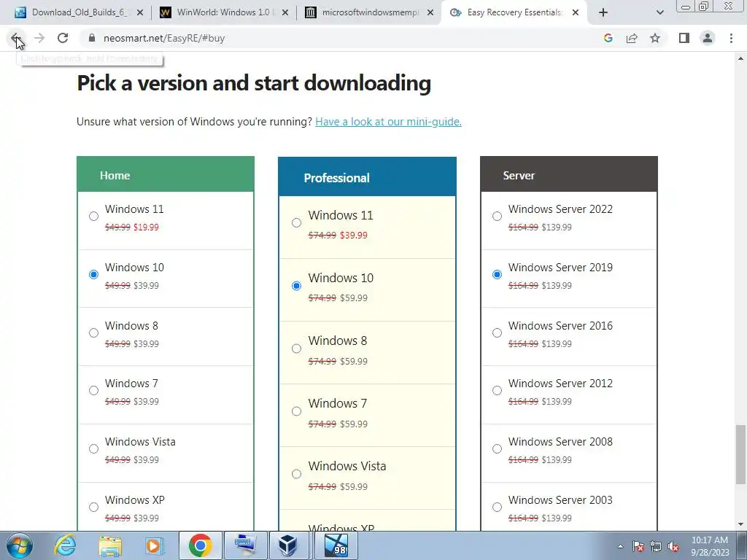Select Windows Server 2022 radio button
Viewport: 747px width, 560px height.
click(x=497, y=216)
